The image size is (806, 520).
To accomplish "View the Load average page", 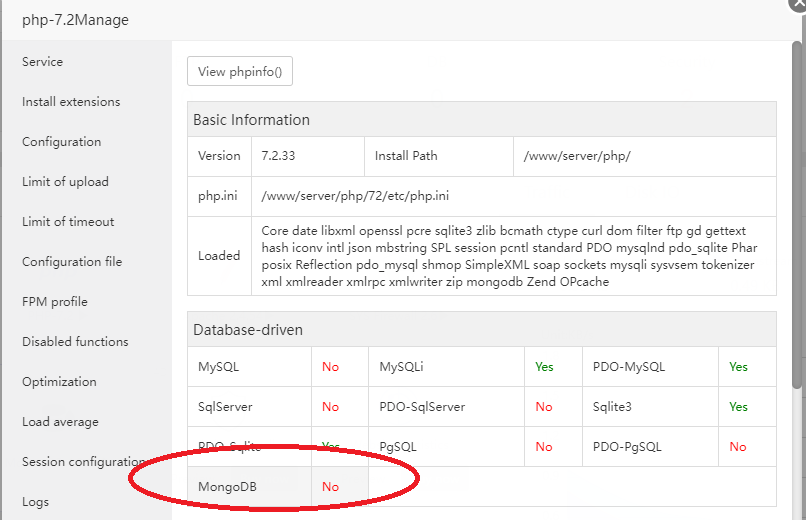I will (61, 422).
